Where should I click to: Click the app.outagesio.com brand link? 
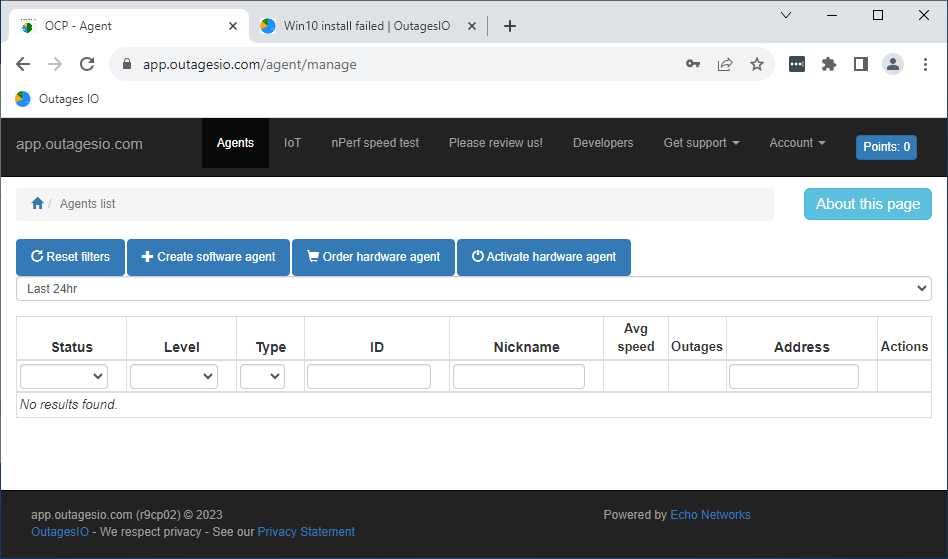(79, 144)
